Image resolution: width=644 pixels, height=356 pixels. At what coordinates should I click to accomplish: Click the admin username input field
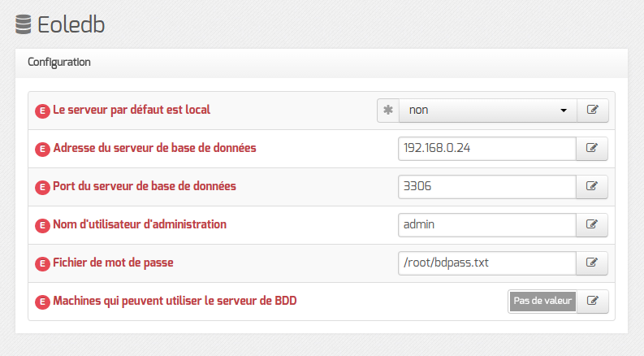click(x=487, y=225)
